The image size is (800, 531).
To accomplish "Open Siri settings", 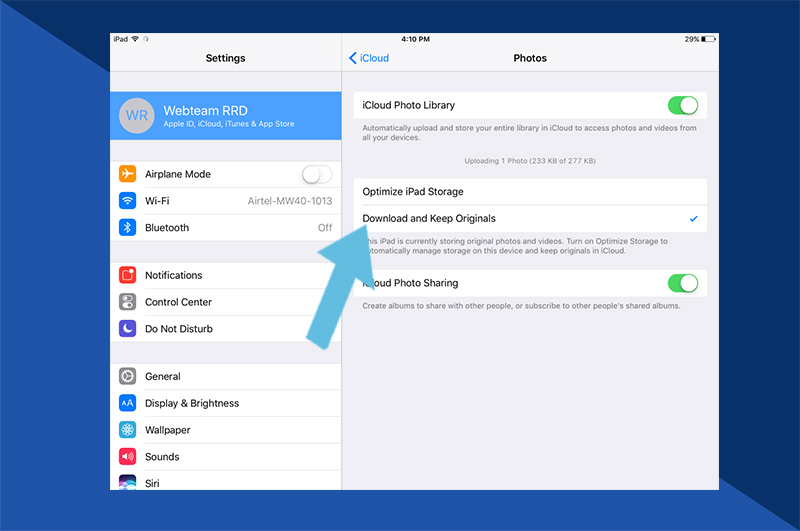I will coord(226,481).
